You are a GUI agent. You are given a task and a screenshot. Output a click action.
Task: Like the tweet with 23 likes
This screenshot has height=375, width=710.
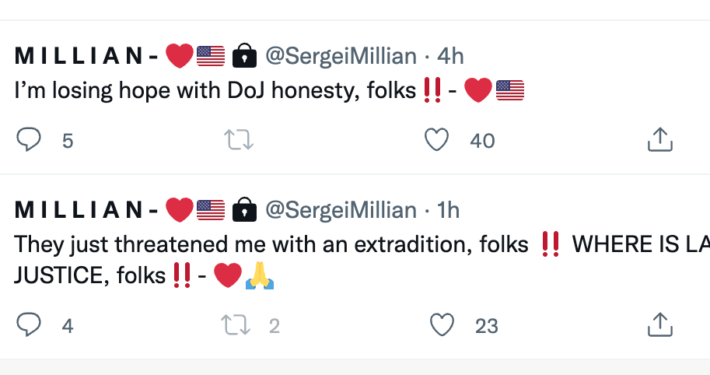click(x=442, y=325)
